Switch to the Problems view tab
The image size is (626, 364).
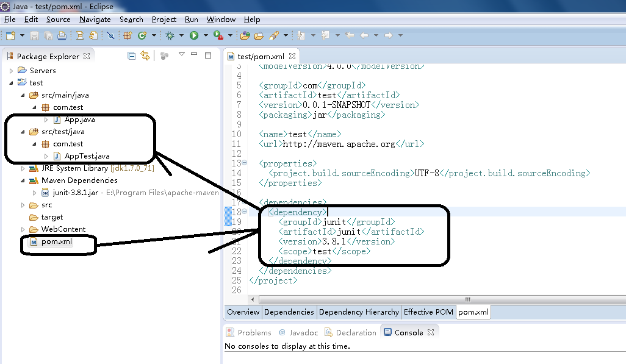249,332
